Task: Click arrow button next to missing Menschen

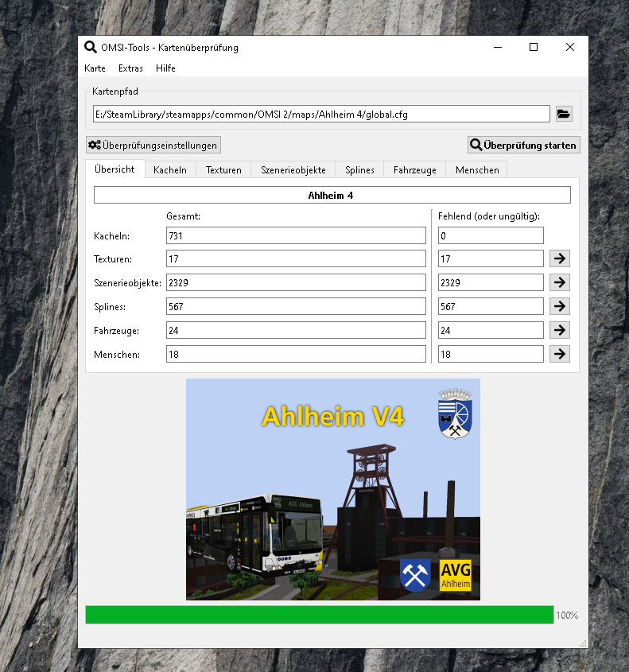Action: click(560, 354)
